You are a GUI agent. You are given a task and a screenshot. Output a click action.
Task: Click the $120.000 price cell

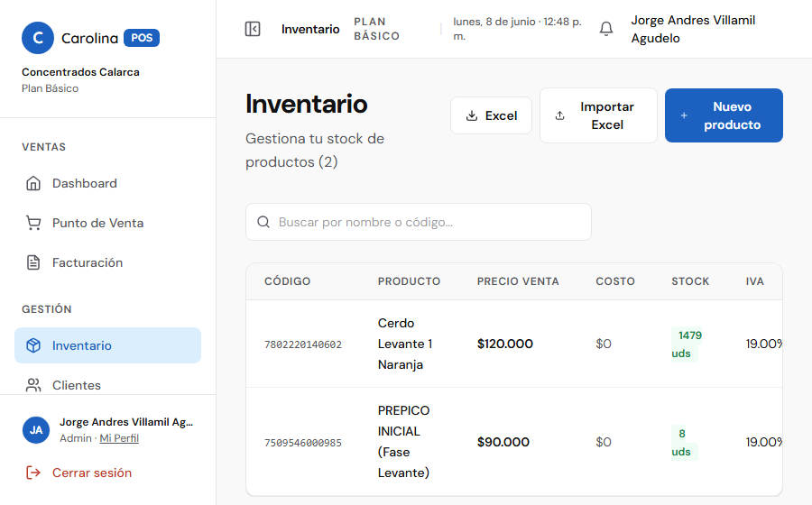click(505, 344)
